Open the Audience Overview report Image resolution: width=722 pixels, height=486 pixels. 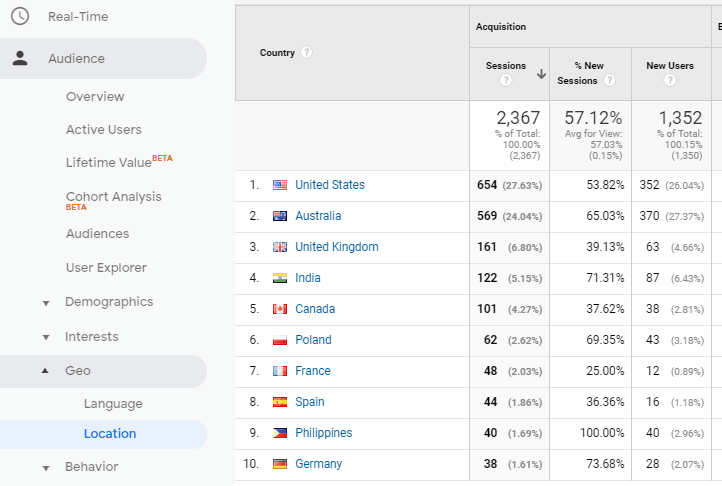pyautogui.click(x=95, y=97)
